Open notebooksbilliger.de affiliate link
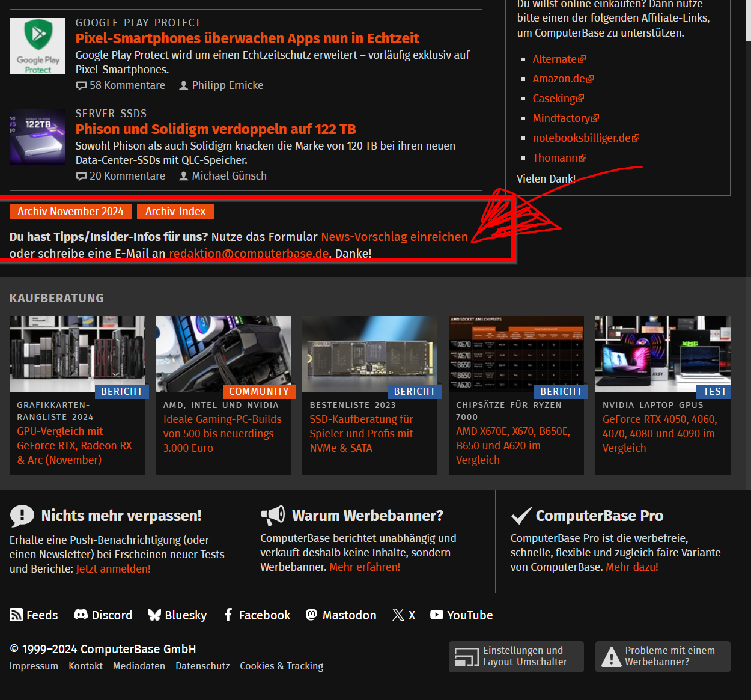This screenshot has width=751, height=700. pyautogui.click(x=582, y=138)
